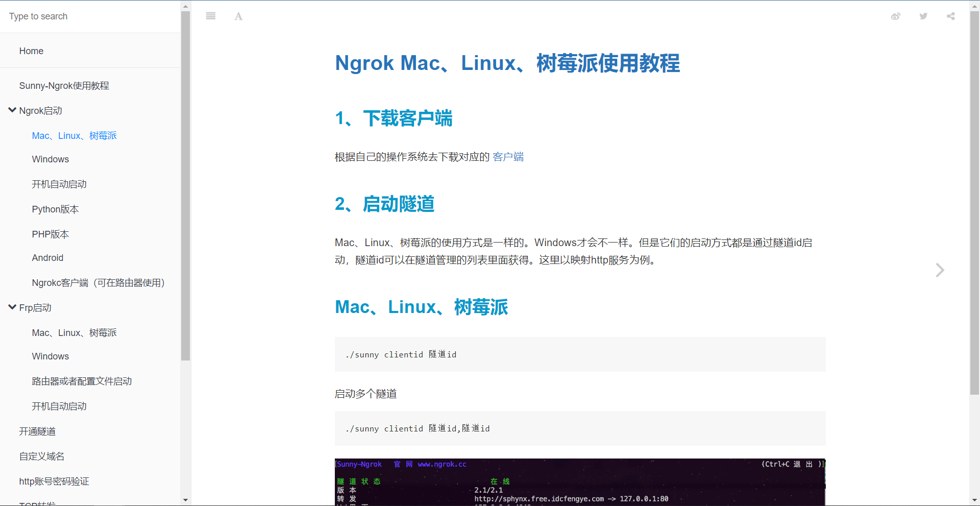Open 路由器或者配置文件启动 under Frp

[x=82, y=381]
